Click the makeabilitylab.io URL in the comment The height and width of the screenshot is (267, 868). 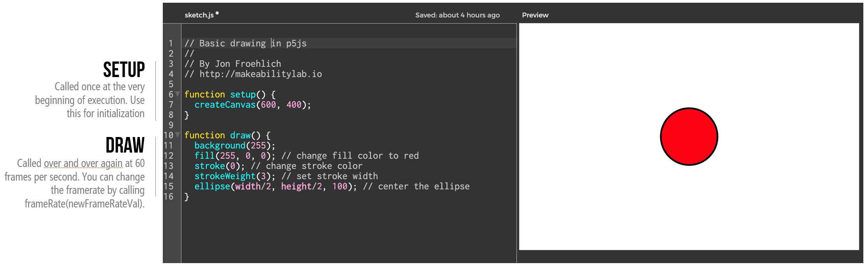pyautogui.click(x=260, y=74)
